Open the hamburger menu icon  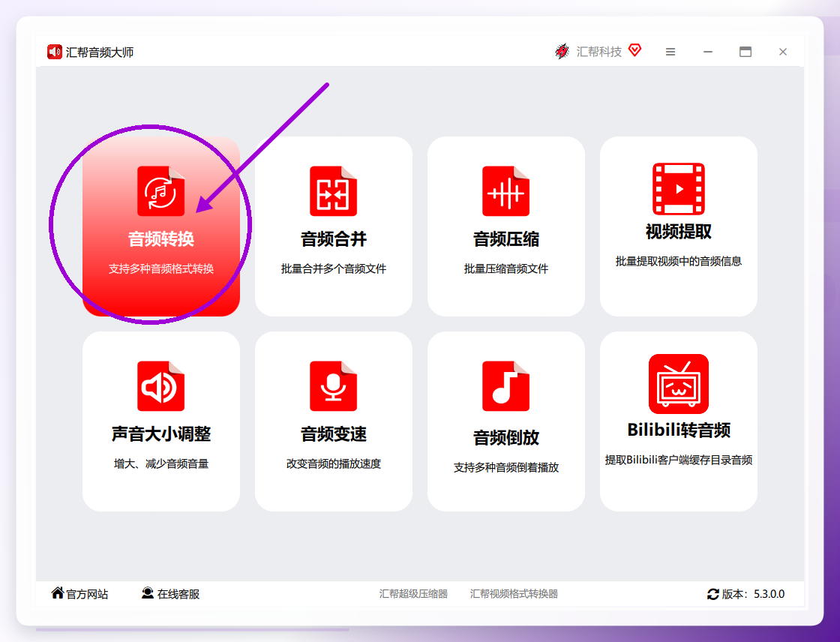click(670, 52)
